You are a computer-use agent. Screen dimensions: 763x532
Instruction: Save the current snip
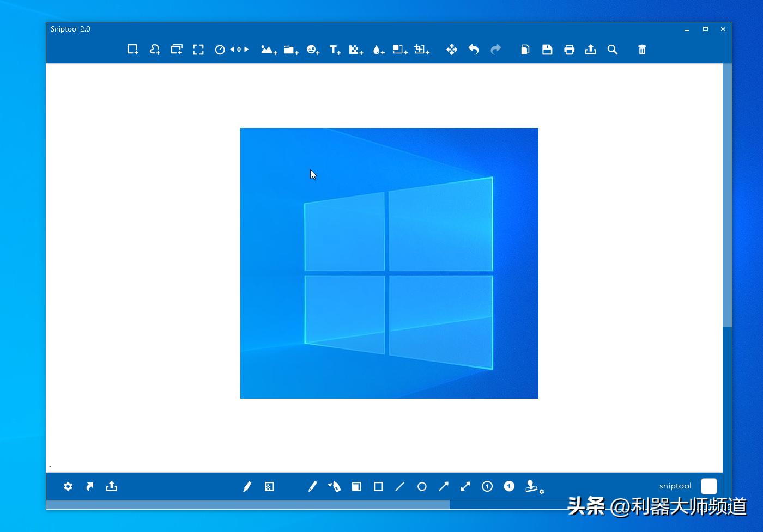(547, 49)
